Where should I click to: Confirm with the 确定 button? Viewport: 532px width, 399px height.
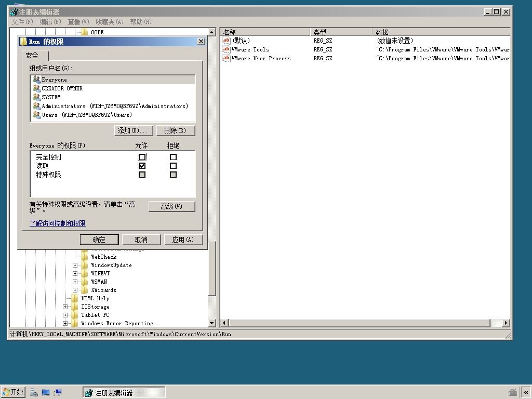[99, 240]
